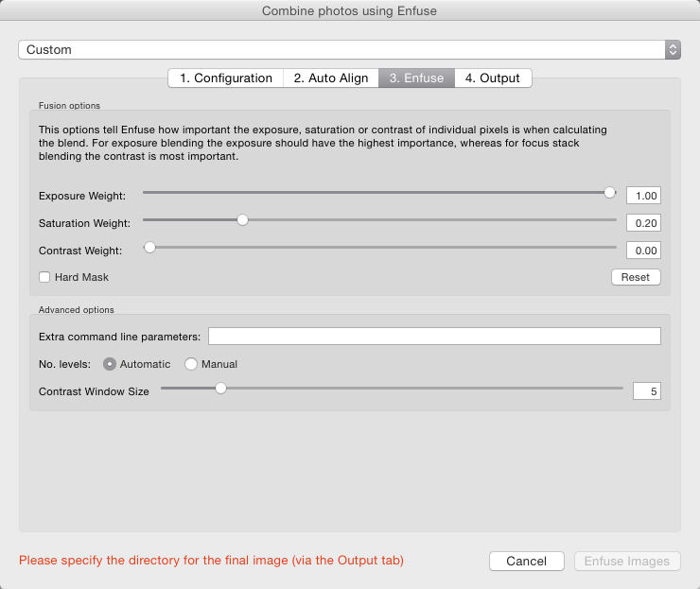Viewport: 700px width, 589px height.
Task: Click the Fusion options section label
Action: tap(69, 106)
